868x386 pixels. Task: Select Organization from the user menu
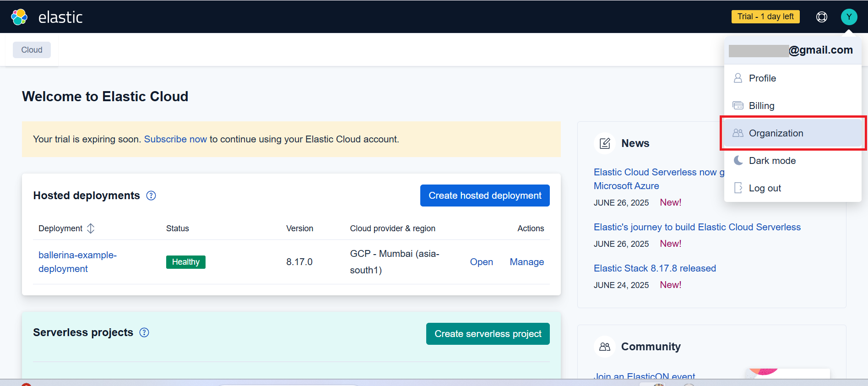coord(793,133)
